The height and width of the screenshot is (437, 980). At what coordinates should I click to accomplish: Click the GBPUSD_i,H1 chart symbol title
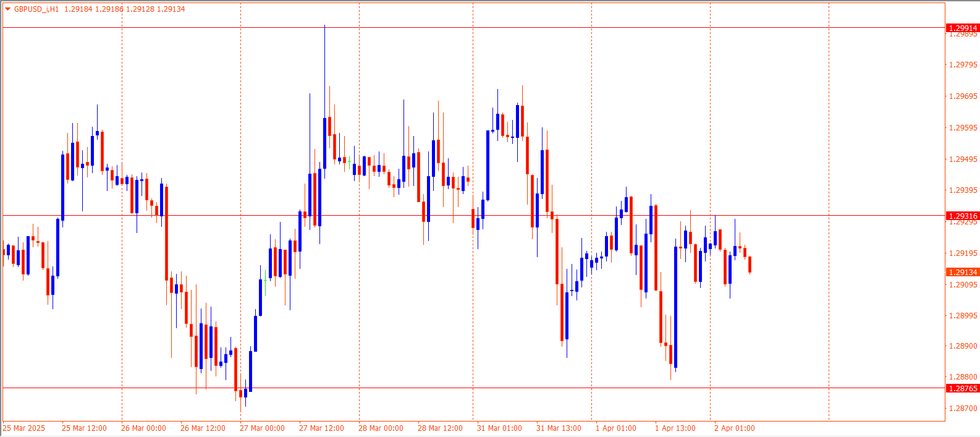pos(36,9)
